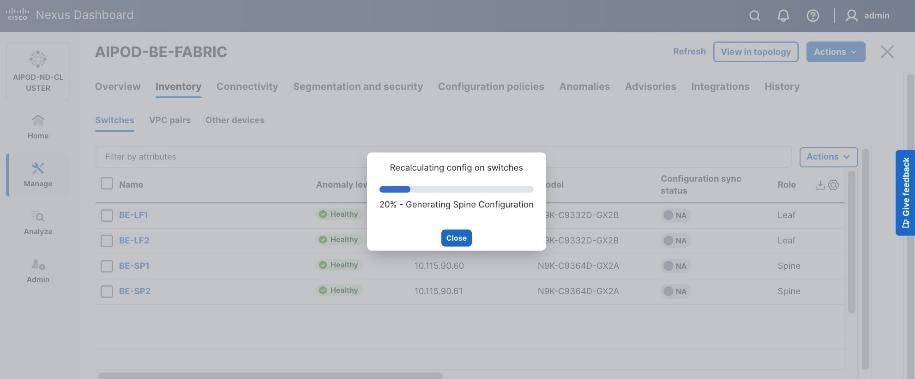The width and height of the screenshot is (915, 379).
Task: Open Analyze in the sidebar
Action: point(38,222)
